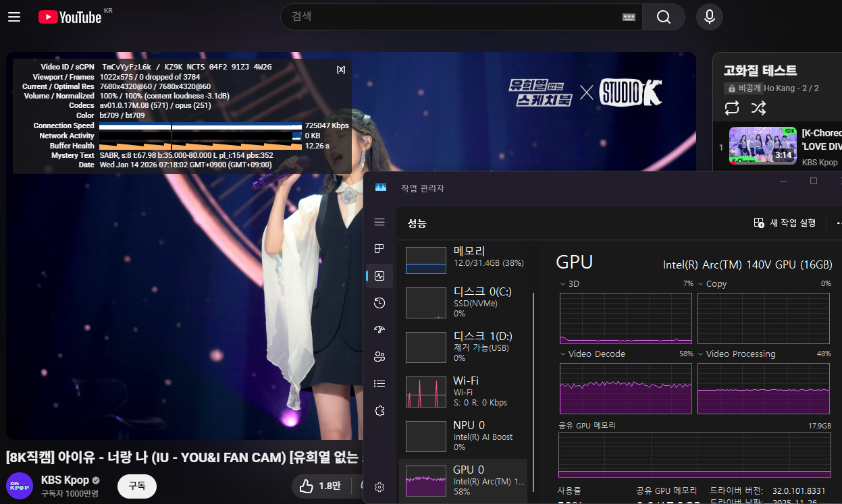Open the YouTube hamburger guide menu
Image resolution: width=842 pixels, height=504 pixels.
point(14,17)
